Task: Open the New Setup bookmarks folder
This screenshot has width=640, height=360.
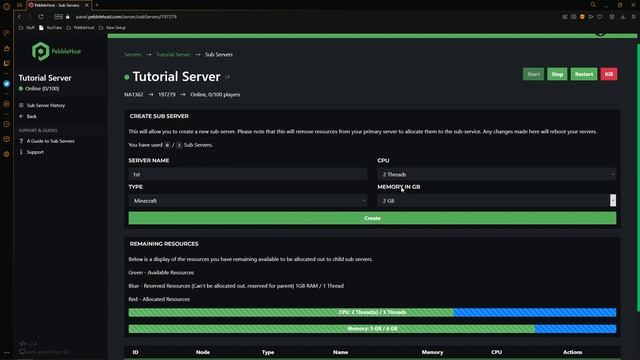Action: pos(112,28)
